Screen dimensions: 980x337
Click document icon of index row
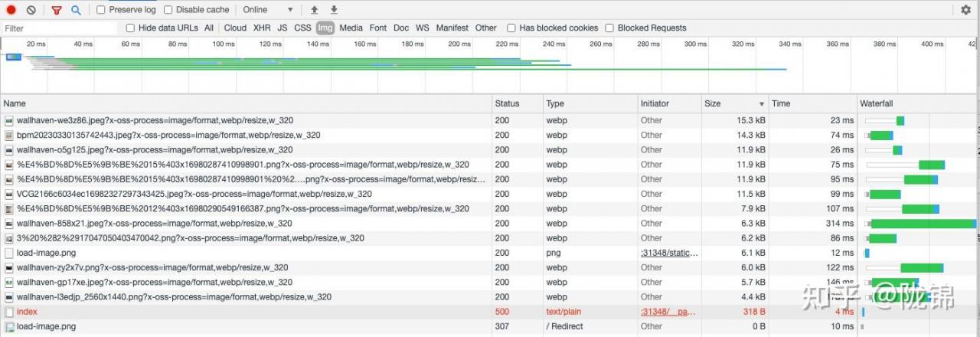pos(9,312)
